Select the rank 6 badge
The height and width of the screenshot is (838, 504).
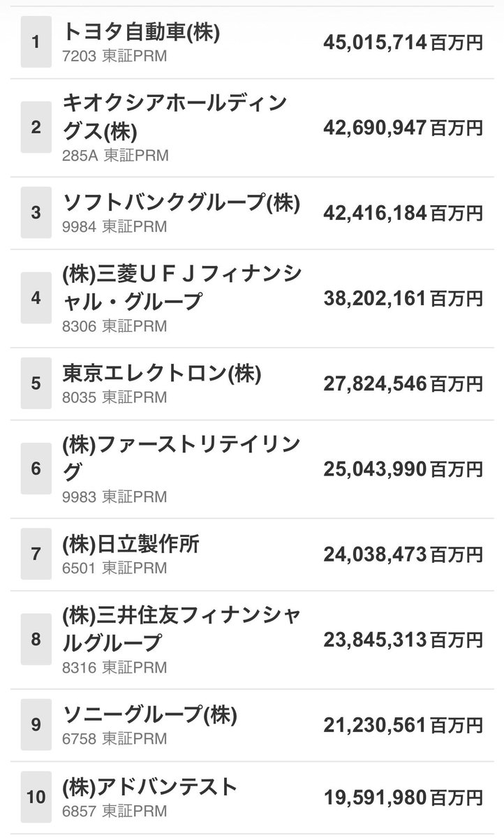tap(36, 469)
